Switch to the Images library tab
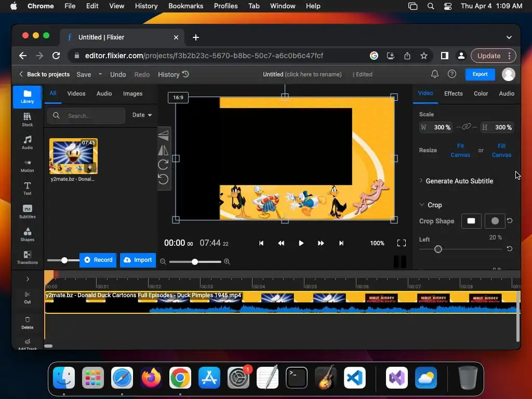Screen dimensions: 532x399 coord(132,94)
